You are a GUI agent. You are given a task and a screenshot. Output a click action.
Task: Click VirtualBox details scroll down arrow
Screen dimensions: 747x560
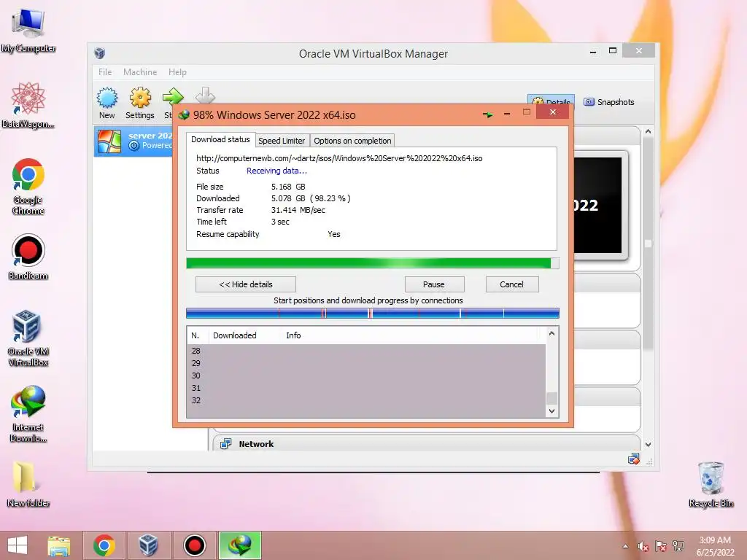[648, 444]
